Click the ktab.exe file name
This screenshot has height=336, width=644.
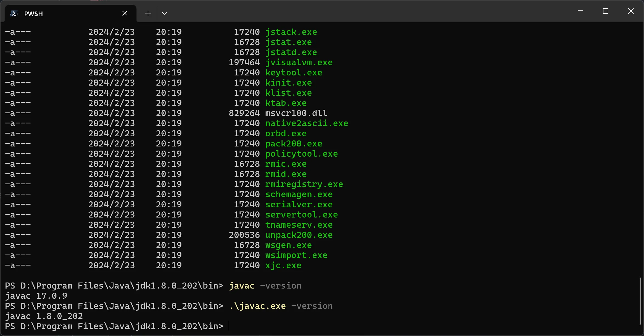tap(286, 103)
